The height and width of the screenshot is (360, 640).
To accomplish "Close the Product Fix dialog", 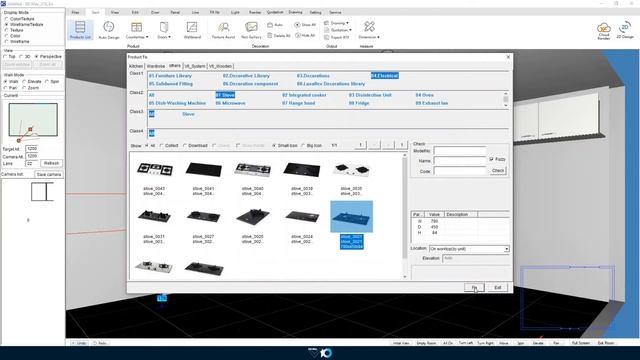I will (508, 57).
